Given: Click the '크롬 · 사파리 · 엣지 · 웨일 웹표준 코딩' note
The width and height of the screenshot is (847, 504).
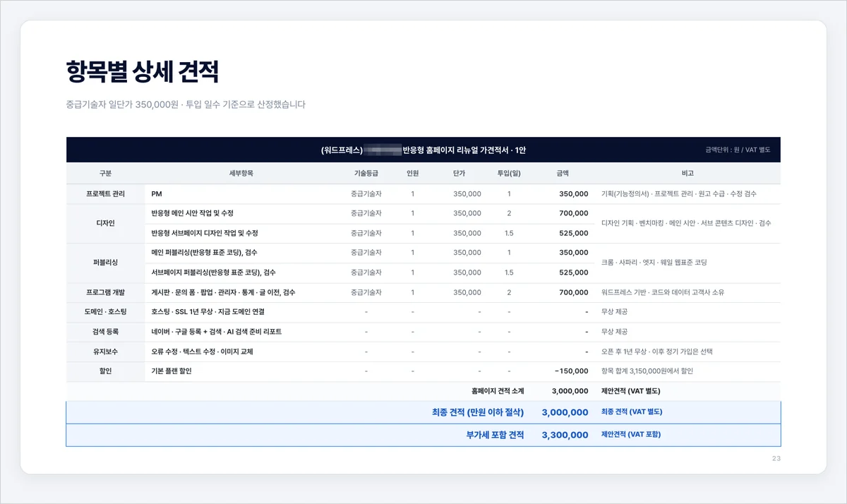Looking at the screenshot, I should [654, 263].
